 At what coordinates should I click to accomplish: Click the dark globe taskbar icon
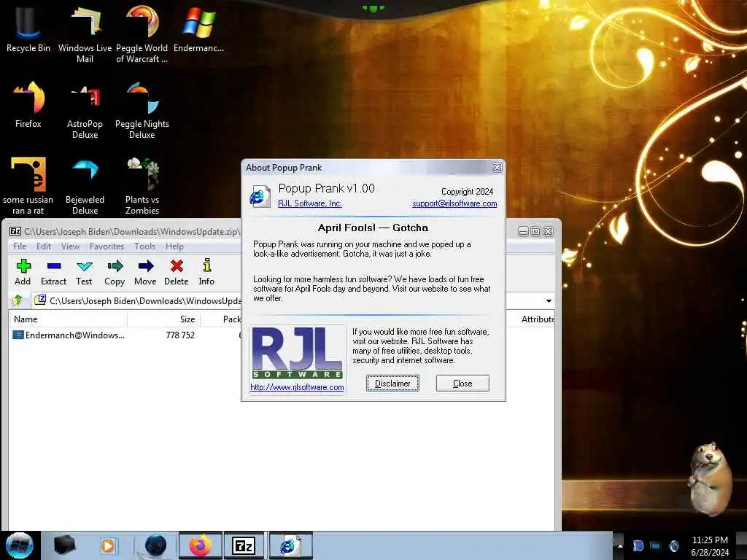coord(155,545)
